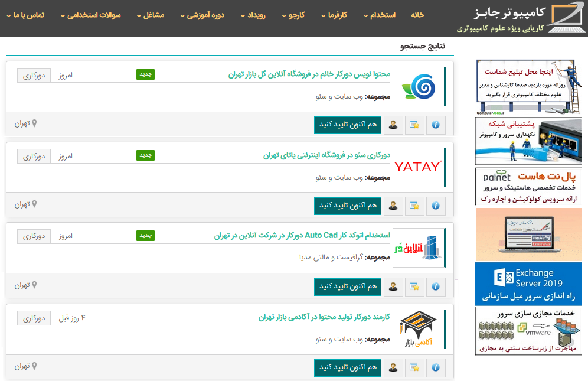Click the bookmark star icon for Auto Cad job
This screenshot has width=588, height=381.
(x=414, y=286)
